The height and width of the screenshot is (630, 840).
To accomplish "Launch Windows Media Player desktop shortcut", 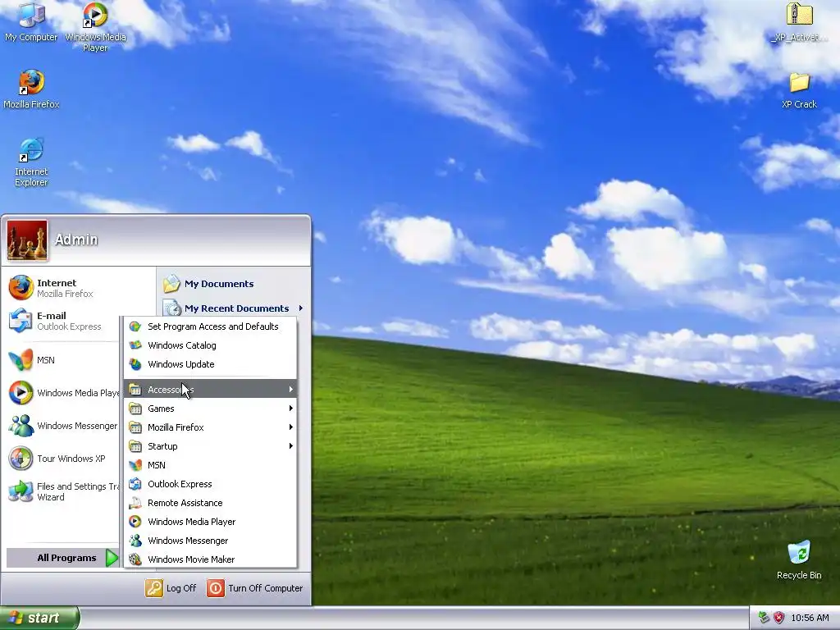I will pos(95,26).
